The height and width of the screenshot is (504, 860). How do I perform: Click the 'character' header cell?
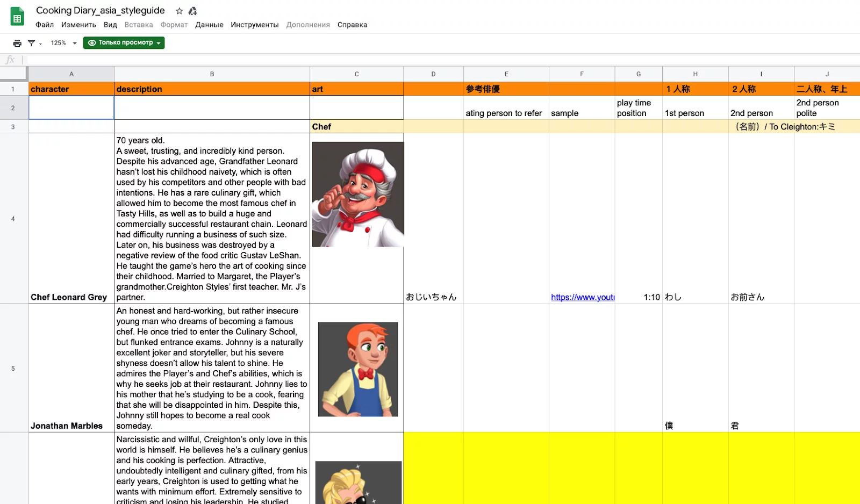point(71,89)
